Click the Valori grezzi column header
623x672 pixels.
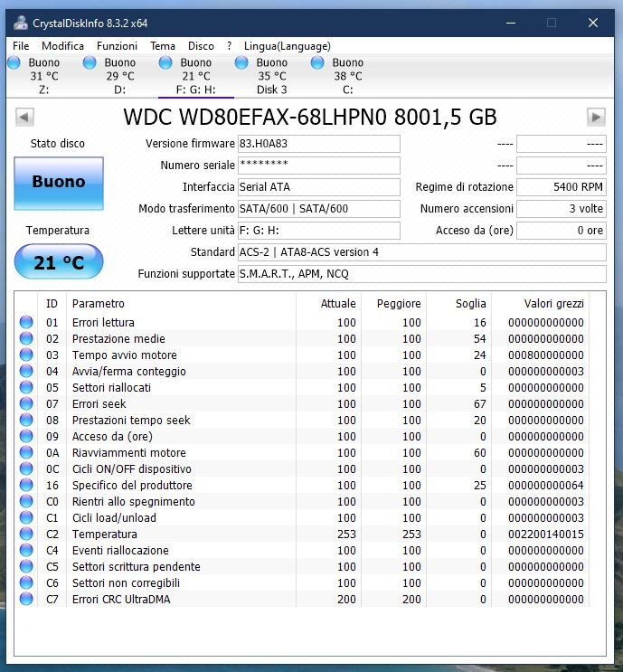tap(541, 303)
